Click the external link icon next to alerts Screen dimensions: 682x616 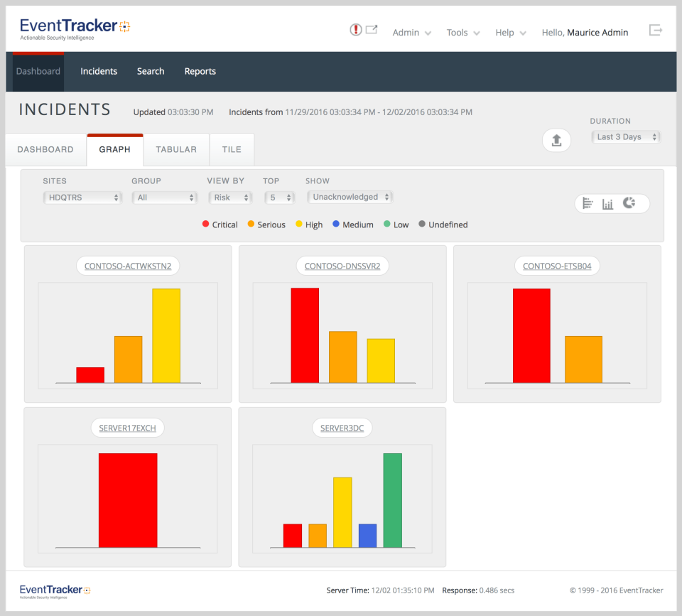coord(371,29)
